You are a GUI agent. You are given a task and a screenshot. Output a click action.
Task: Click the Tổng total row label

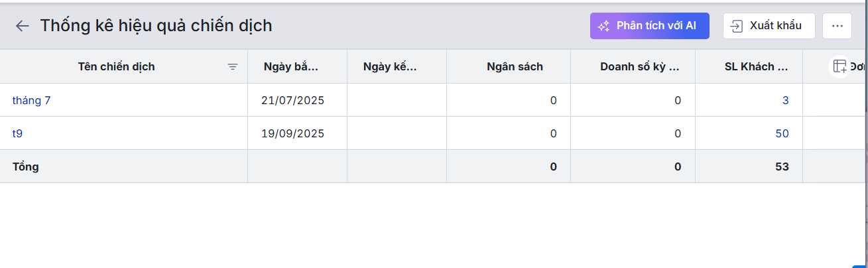(26, 167)
